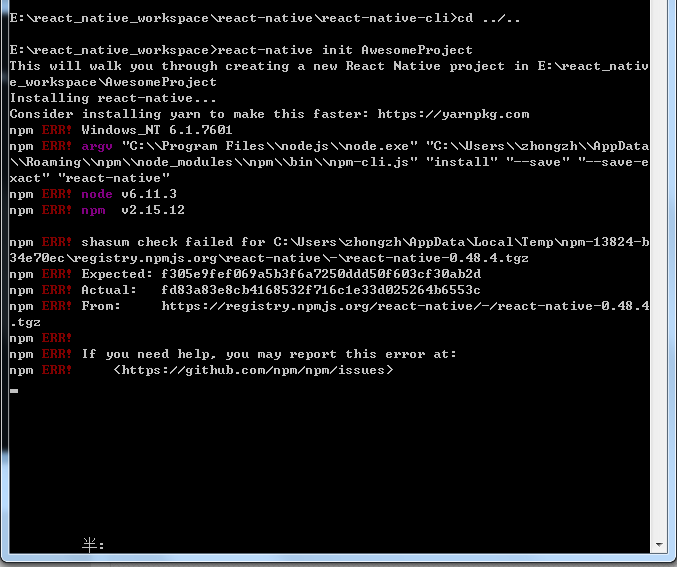Click the "Windows_NT 6.1.7601" text

click(x=157, y=130)
